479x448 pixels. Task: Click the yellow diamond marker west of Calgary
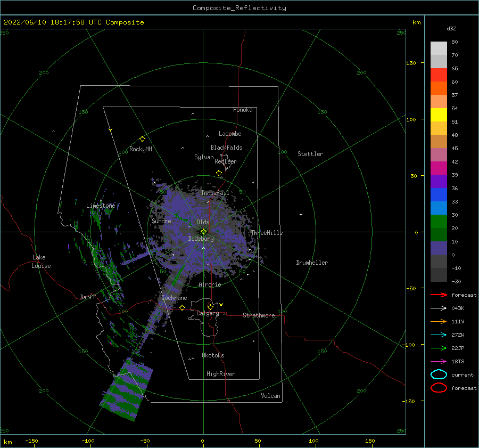(183, 307)
